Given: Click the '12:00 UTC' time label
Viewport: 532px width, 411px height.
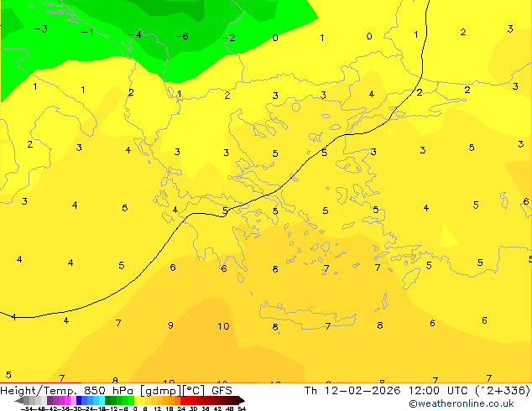Looking at the screenshot, I should tap(438, 391).
